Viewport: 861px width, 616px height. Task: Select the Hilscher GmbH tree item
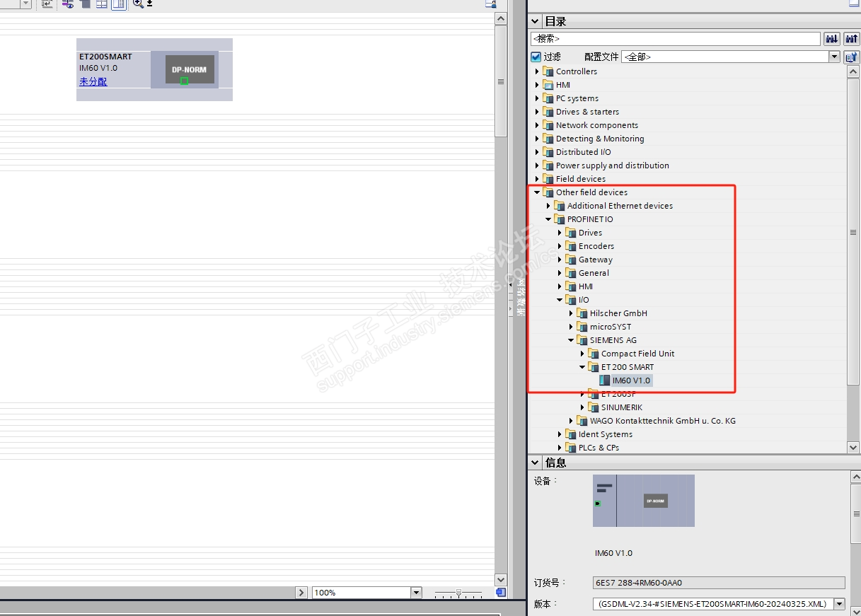pos(618,313)
